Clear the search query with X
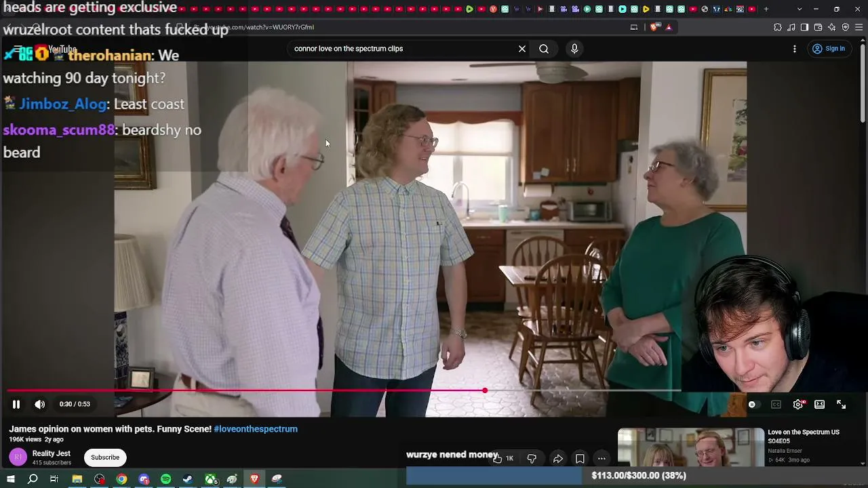Screen dimensions: 868x488 pyautogui.click(x=522, y=49)
